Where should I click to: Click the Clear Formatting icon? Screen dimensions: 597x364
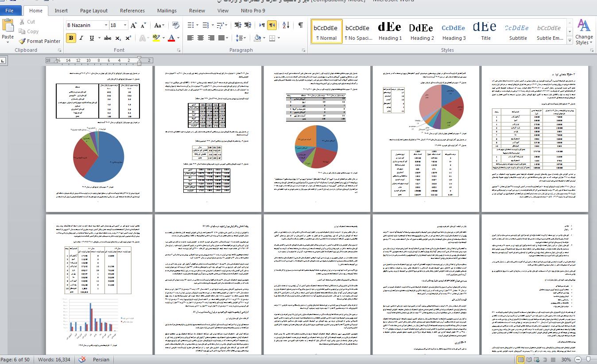175,25
